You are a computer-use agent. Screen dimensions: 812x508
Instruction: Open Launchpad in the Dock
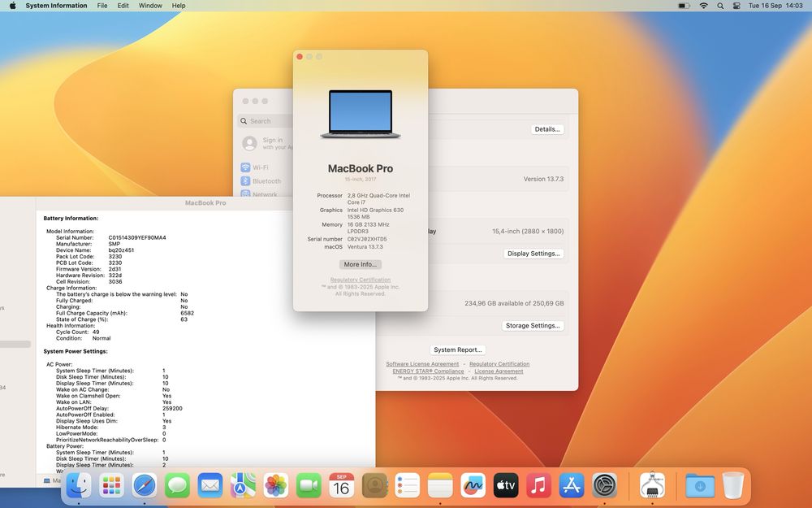[x=111, y=486]
